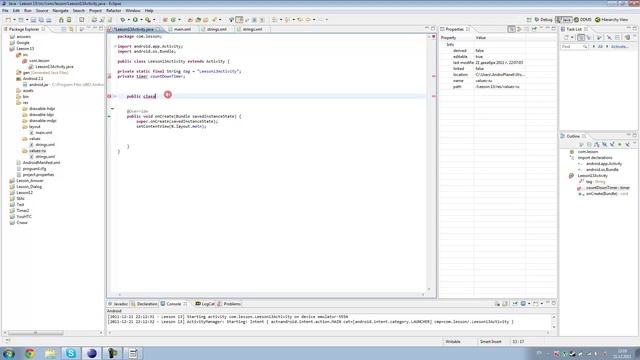Screen dimensions: 640x360
Task: Switch to the DDMS perspective
Action: (x=583, y=20)
